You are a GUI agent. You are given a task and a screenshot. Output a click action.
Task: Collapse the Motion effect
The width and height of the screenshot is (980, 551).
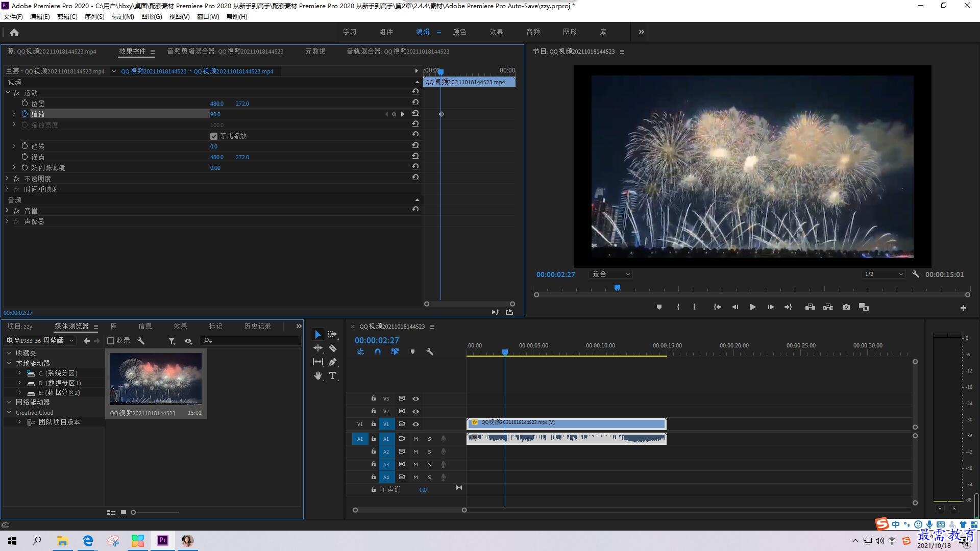(x=8, y=92)
